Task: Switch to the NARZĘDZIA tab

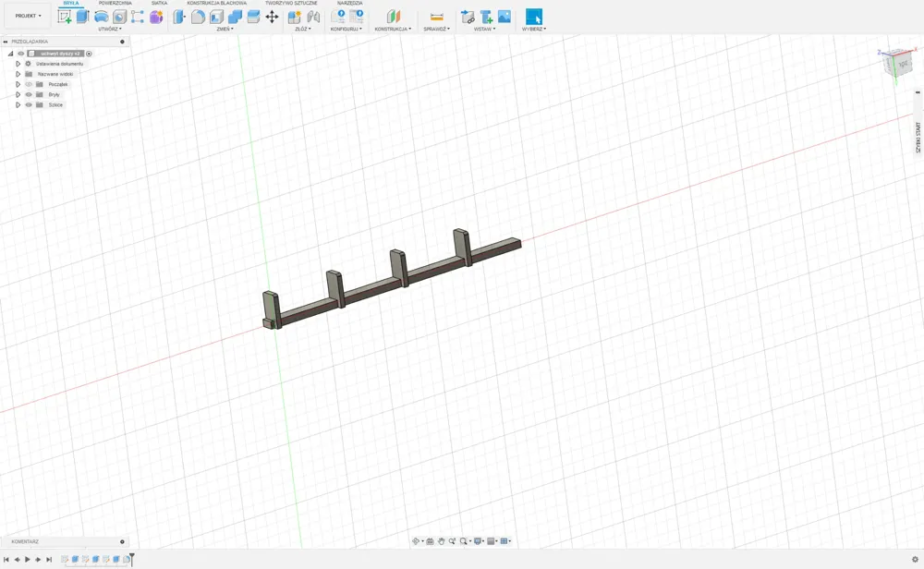Action: click(350, 3)
